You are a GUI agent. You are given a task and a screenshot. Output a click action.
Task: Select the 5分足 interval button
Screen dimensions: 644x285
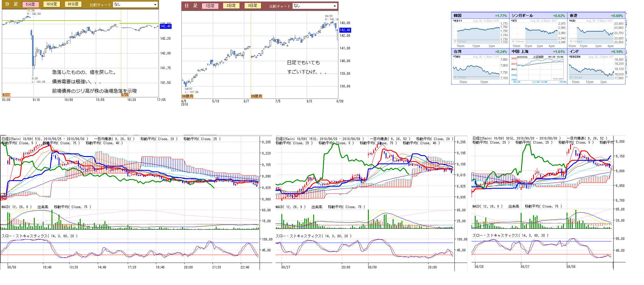[x=30, y=4]
